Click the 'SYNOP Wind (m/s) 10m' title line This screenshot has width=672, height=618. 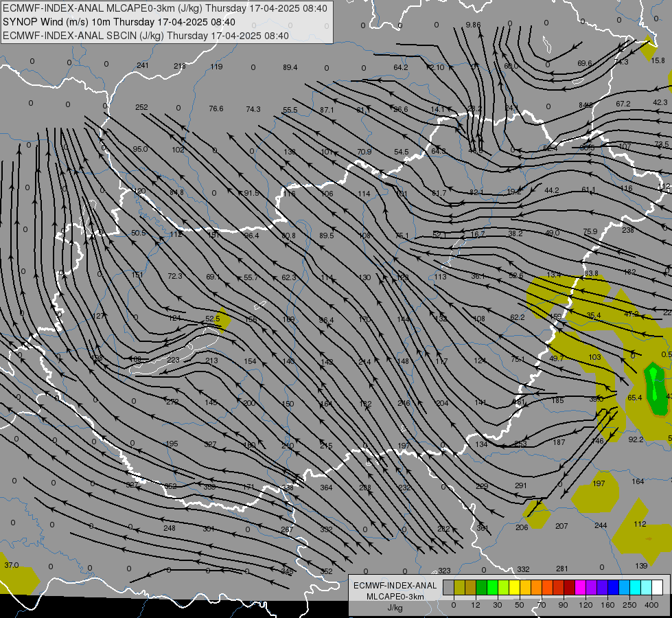point(119,22)
